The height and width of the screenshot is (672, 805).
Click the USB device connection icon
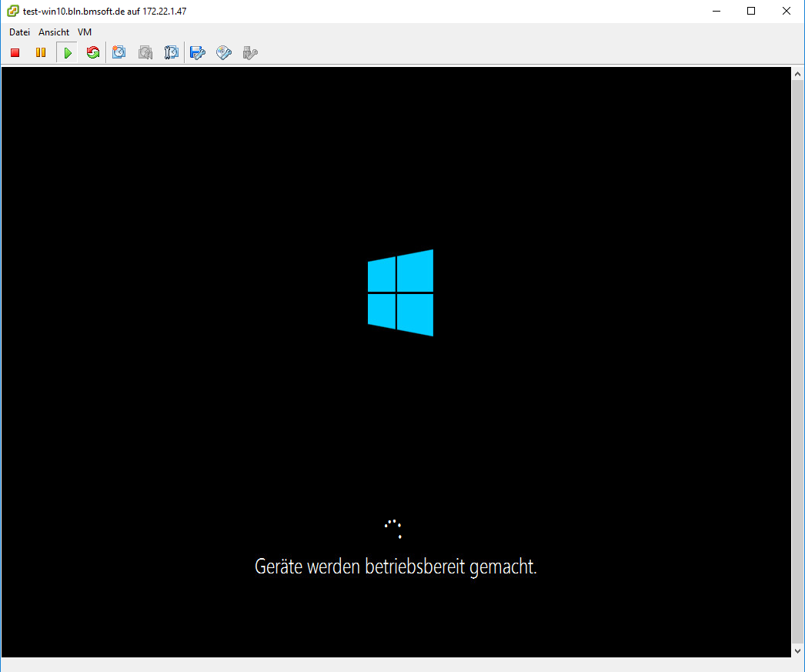(x=250, y=52)
